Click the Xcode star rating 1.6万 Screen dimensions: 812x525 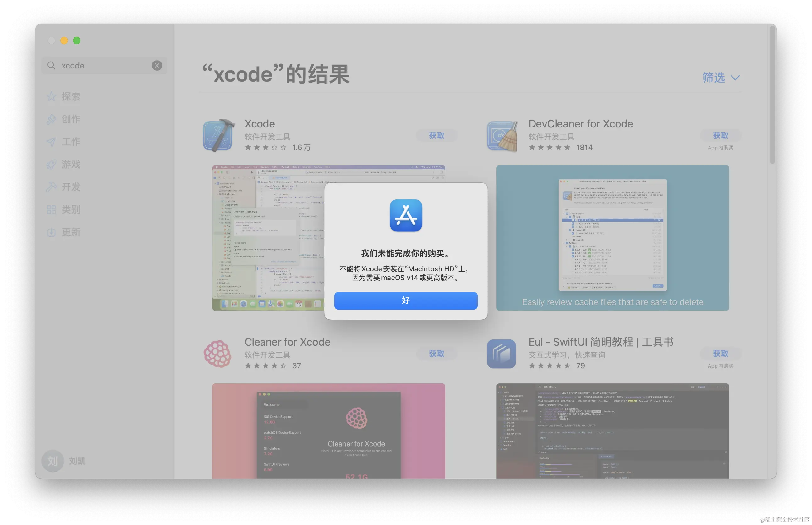pyautogui.click(x=277, y=148)
